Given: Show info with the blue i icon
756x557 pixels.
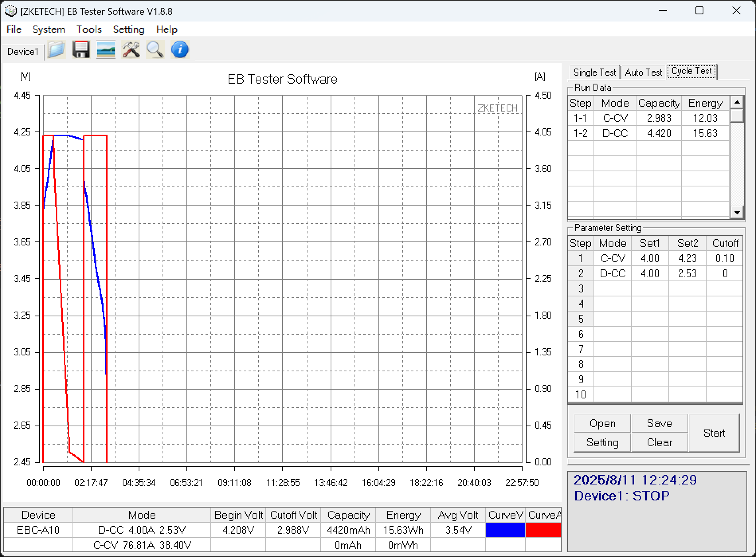Looking at the screenshot, I should [180, 50].
